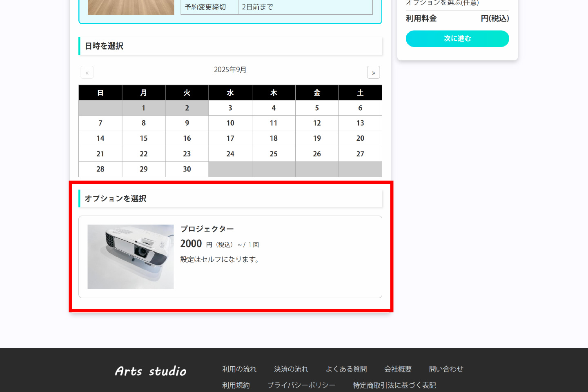Open 決済の流れ footer link
Viewport: 588px width, 392px height.
click(291, 369)
